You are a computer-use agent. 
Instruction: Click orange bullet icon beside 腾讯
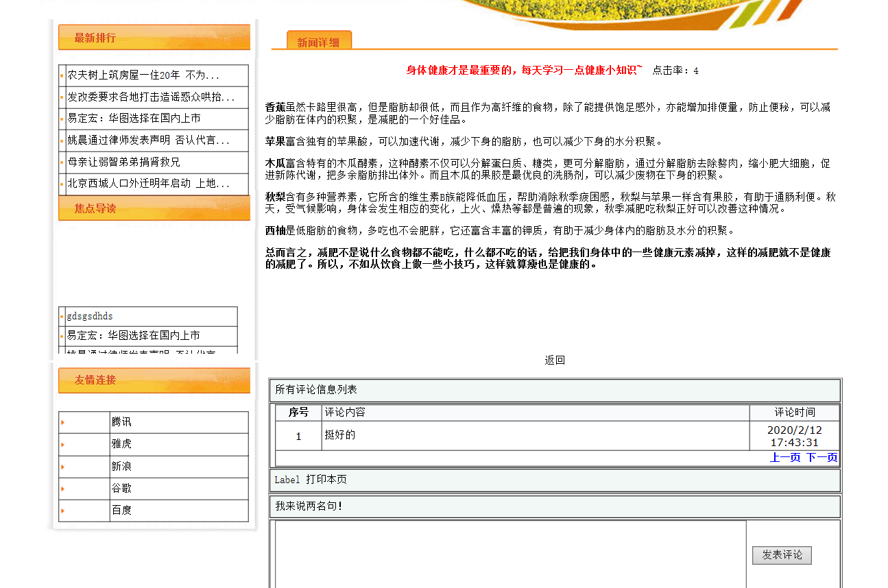[62, 422]
